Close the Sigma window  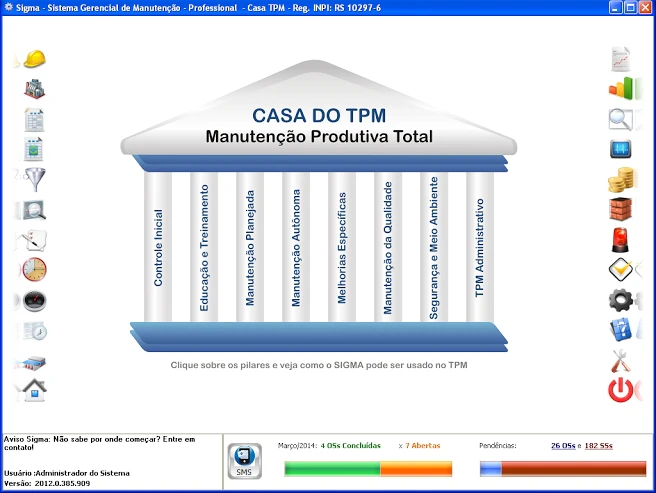[x=645, y=8]
